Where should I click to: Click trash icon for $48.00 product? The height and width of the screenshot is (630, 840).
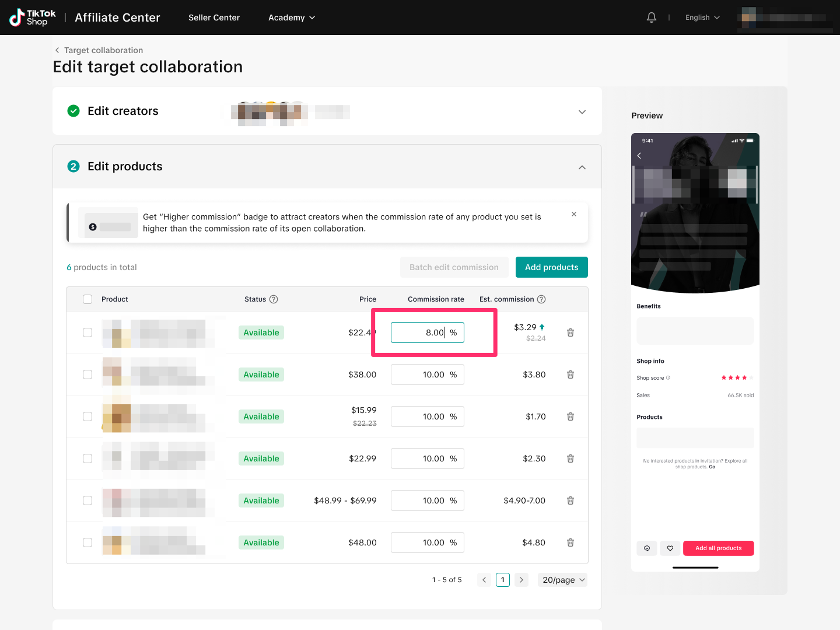pos(570,542)
